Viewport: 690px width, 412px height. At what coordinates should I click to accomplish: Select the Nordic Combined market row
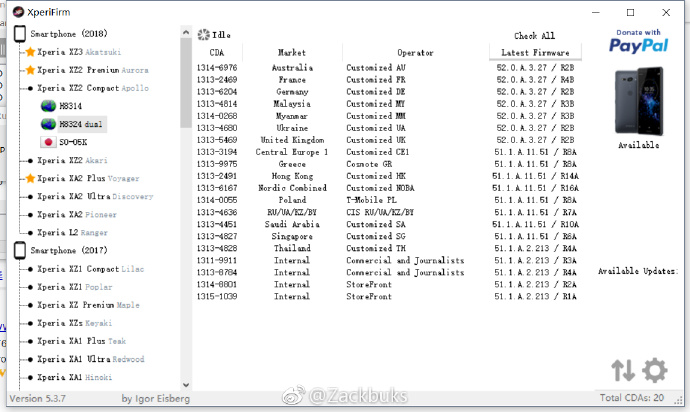[x=386, y=188]
